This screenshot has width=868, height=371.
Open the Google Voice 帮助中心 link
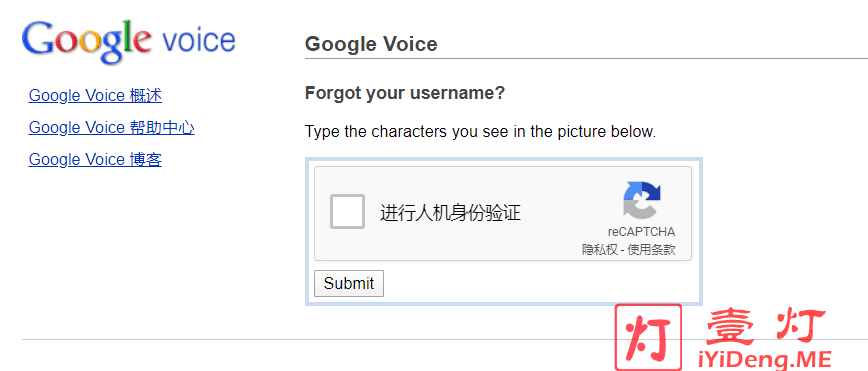point(111,128)
